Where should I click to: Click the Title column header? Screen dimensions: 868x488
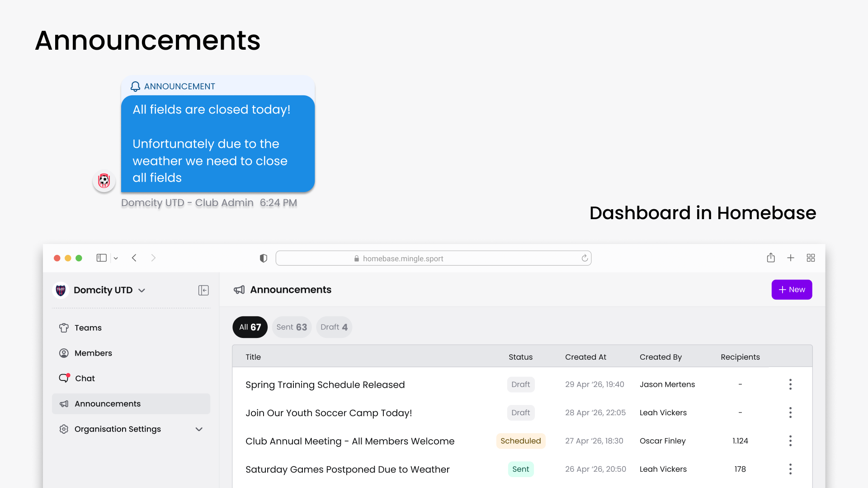(253, 357)
